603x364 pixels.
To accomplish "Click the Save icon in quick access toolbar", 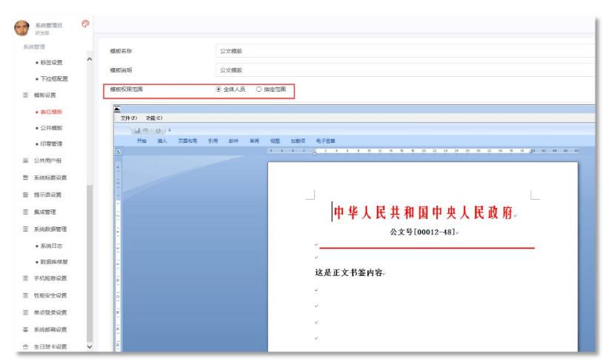I will point(137,130).
